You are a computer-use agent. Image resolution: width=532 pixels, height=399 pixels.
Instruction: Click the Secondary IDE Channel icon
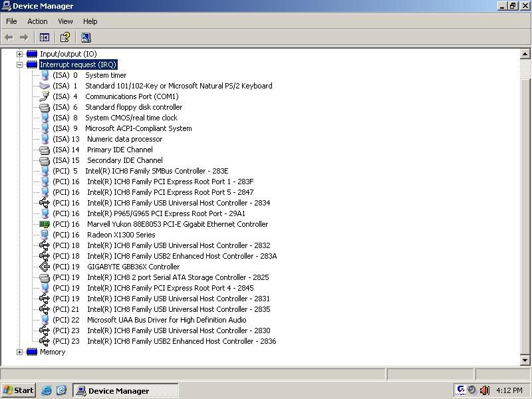coord(45,160)
